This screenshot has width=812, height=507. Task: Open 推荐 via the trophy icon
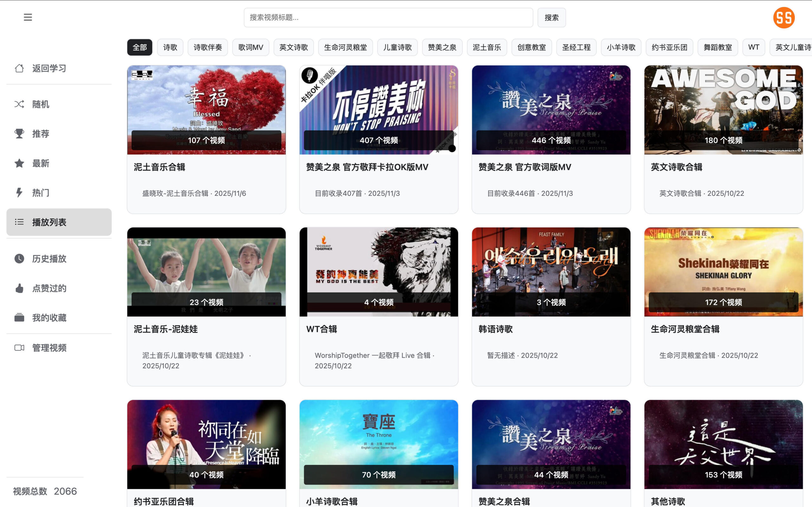[x=19, y=133]
